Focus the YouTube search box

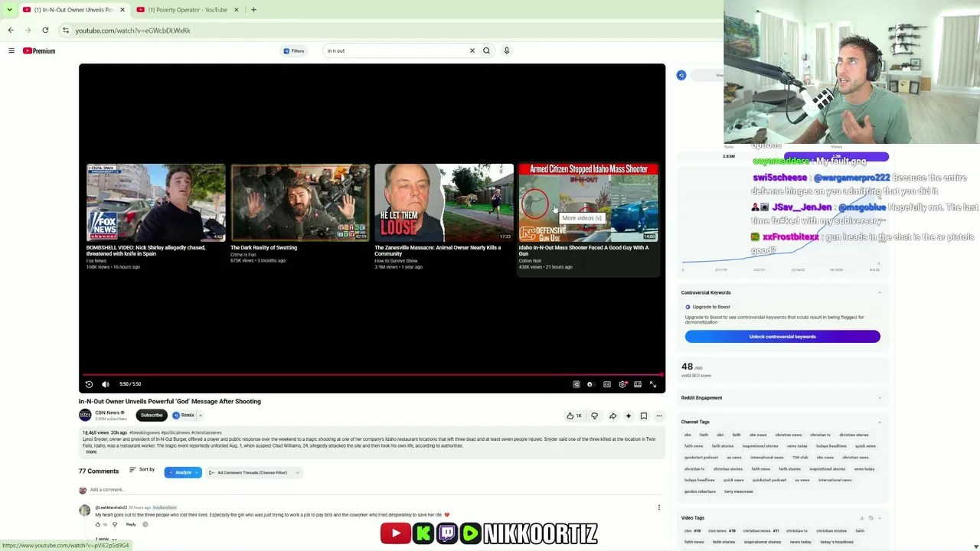point(394,51)
